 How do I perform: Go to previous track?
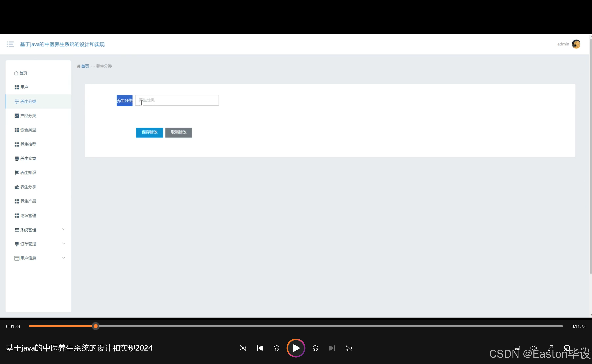coord(260,348)
